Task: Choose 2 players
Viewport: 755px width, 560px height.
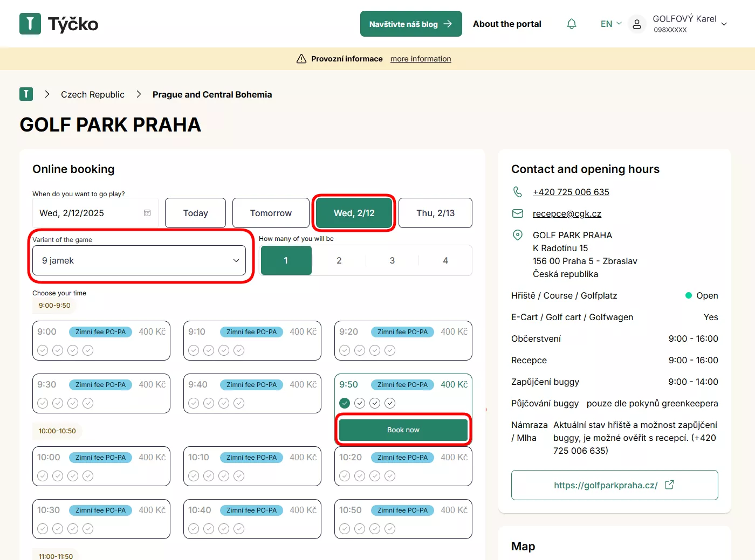Action: [339, 260]
